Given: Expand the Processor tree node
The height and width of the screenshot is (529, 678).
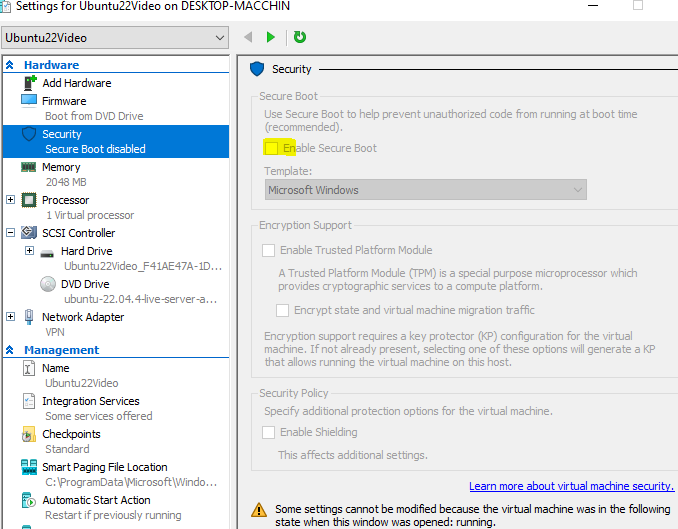Looking at the screenshot, I should (11, 200).
